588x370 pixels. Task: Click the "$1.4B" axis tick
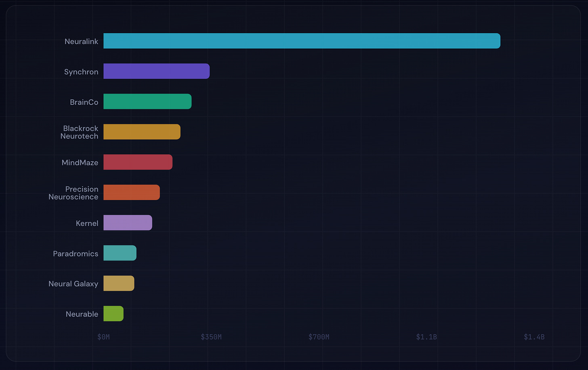534,337
